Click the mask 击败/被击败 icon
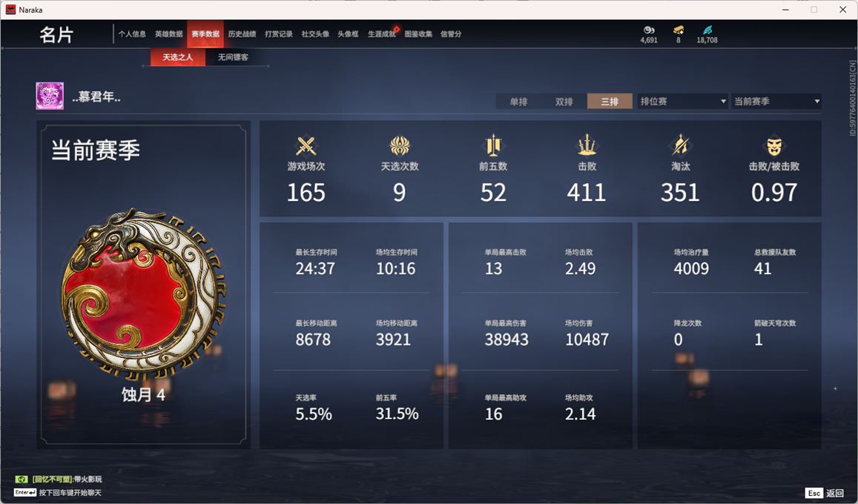 coord(773,146)
